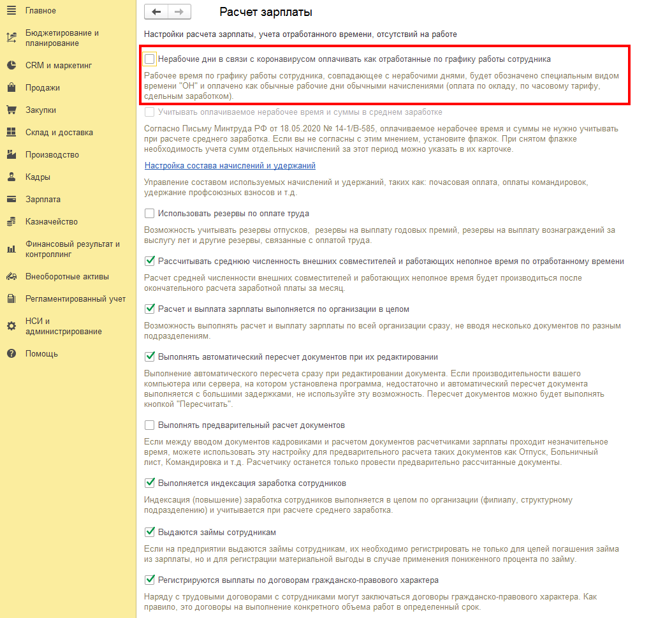The height and width of the screenshot is (618, 672).
Task: Click the Внеоборотные активы car icon
Action: [11, 276]
